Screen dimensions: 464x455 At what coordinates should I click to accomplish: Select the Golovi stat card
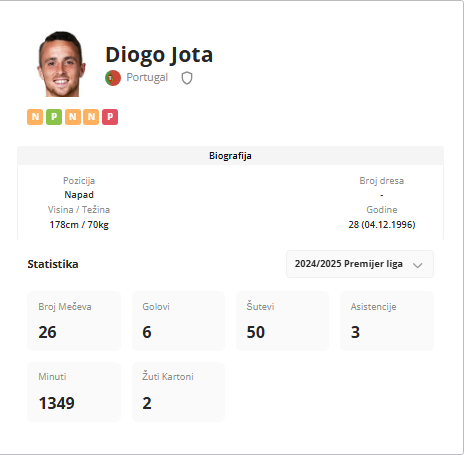[x=178, y=321]
